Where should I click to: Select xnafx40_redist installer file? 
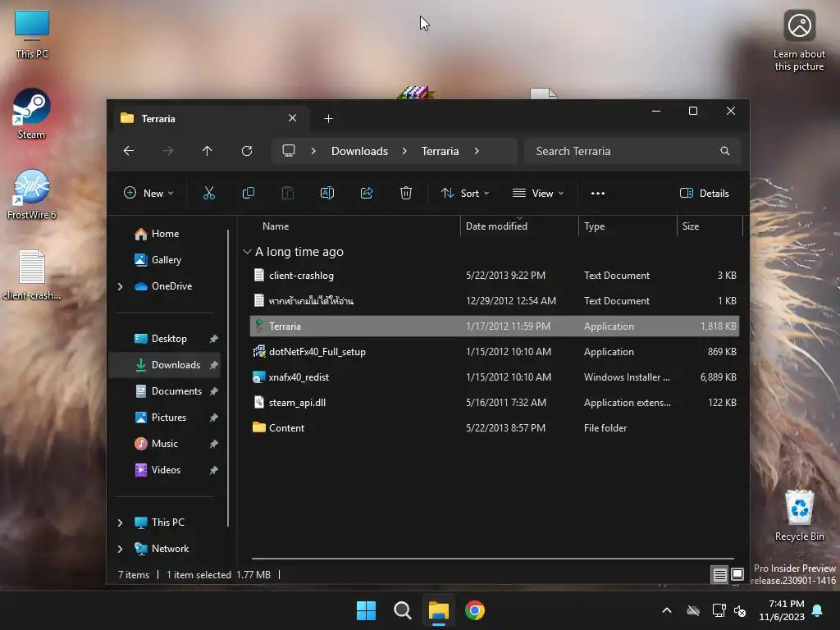(x=495, y=377)
